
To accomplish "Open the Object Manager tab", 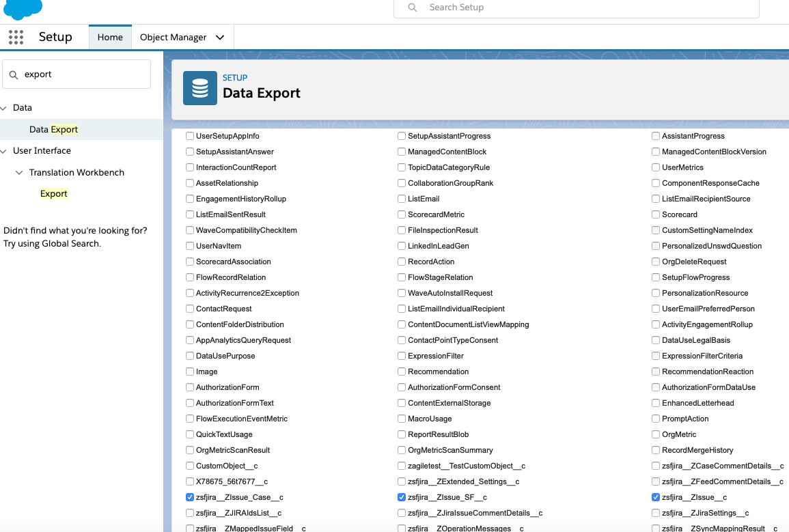I will (x=173, y=38).
